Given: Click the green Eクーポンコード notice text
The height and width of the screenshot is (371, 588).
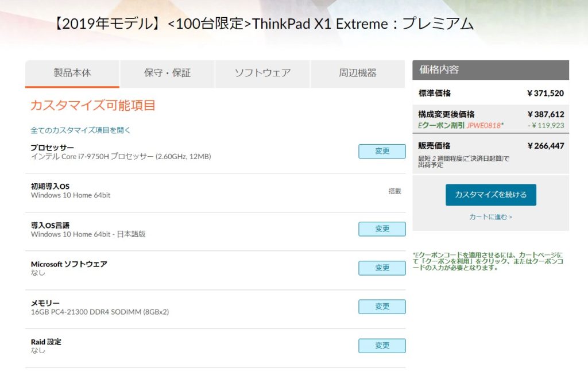Looking at the screenshot, I should click(x=488, y=261).
